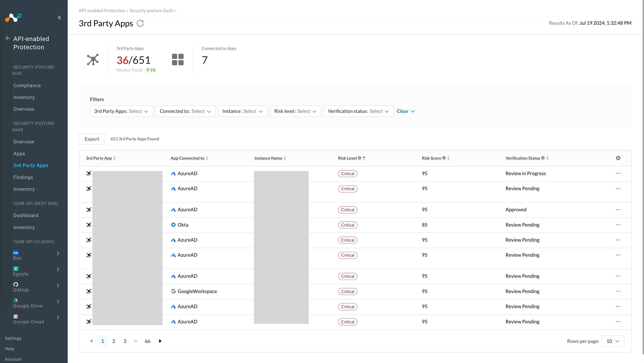Open Findings in the sidebar
Screen dimensions: 644x363
[23, 177]
